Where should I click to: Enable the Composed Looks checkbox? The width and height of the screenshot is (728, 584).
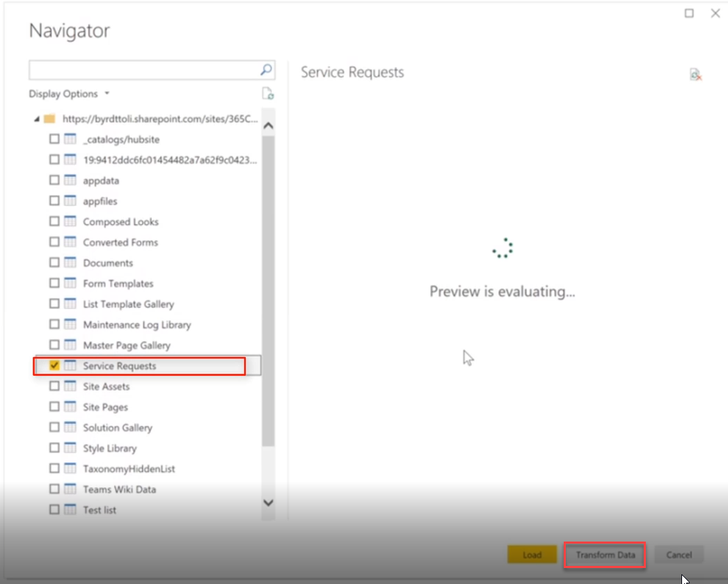(x=54, y=221)
